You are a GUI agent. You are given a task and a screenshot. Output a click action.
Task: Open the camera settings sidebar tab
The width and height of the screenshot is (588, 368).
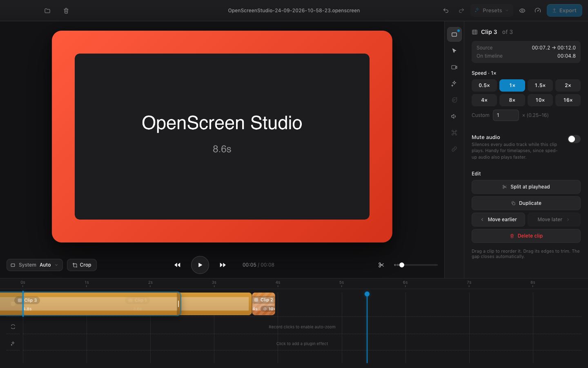(x=454, y=67)
